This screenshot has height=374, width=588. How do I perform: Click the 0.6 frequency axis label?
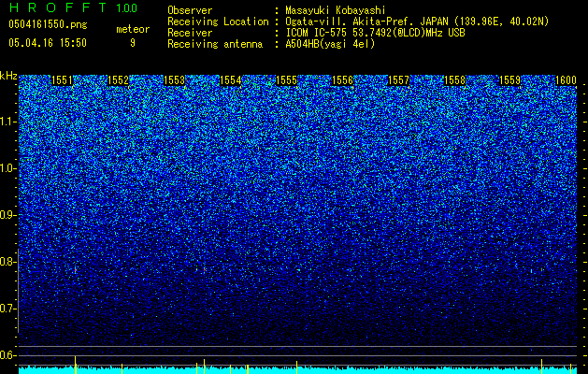[x=7, y=355]
